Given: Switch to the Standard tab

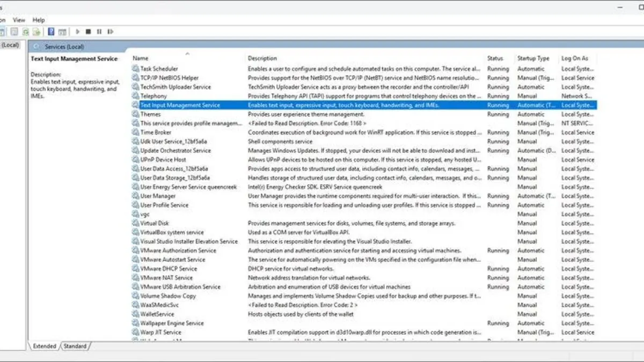Looking at the screenshot, I should 75,346.
